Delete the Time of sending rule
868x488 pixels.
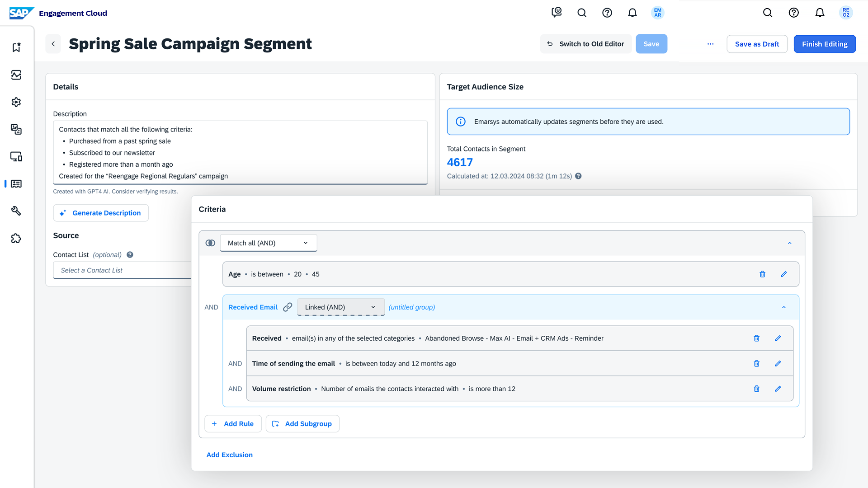[x=757, y=364]
